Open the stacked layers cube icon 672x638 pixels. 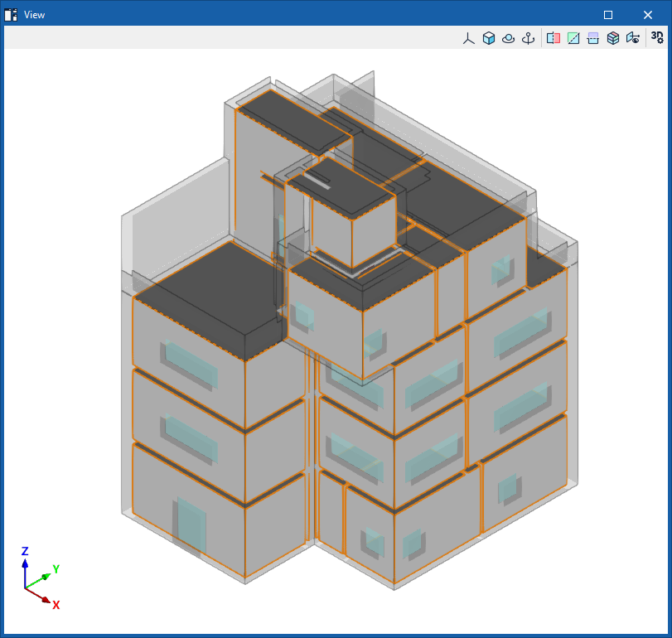click(x=613, y=39)
